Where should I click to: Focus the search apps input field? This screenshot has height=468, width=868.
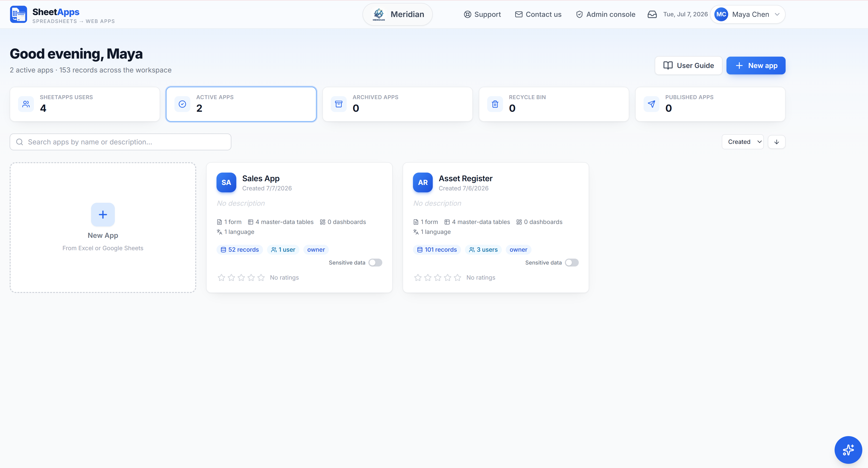(x=120, y=142)
